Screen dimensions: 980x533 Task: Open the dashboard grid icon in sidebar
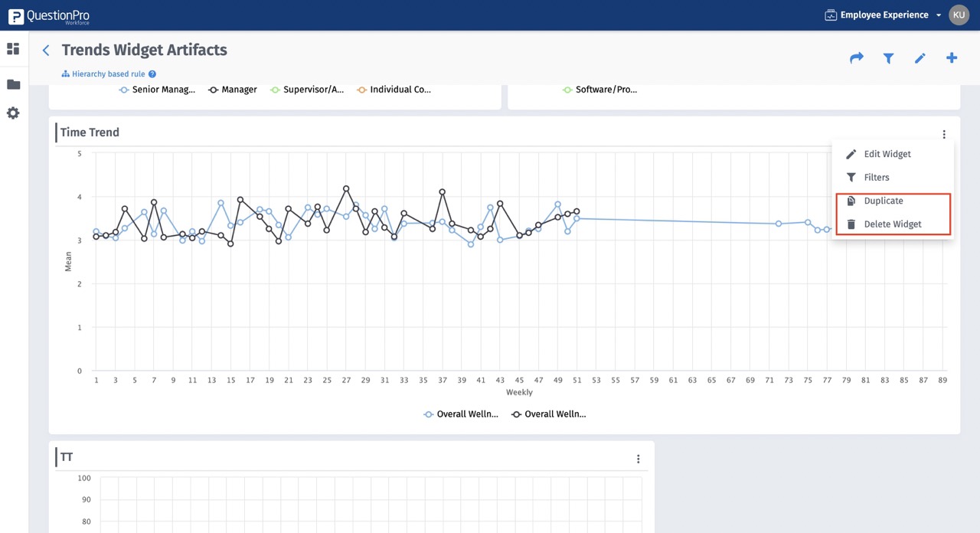[13, 49]
